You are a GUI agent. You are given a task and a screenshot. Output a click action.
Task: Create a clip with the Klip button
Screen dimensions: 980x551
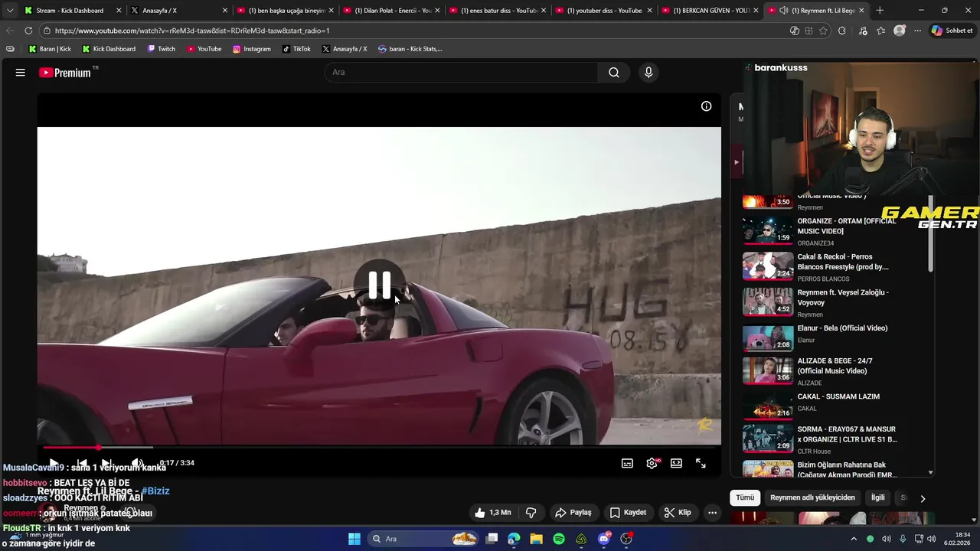678,513
